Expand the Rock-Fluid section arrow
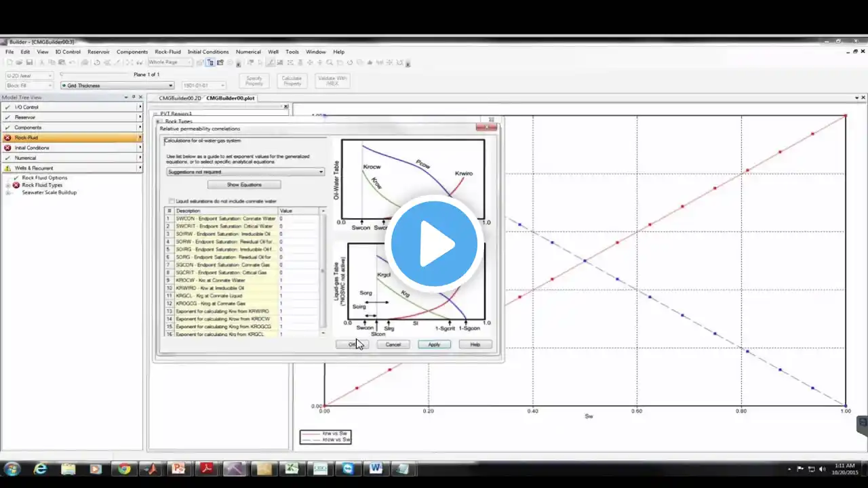 tap(140, 138)
